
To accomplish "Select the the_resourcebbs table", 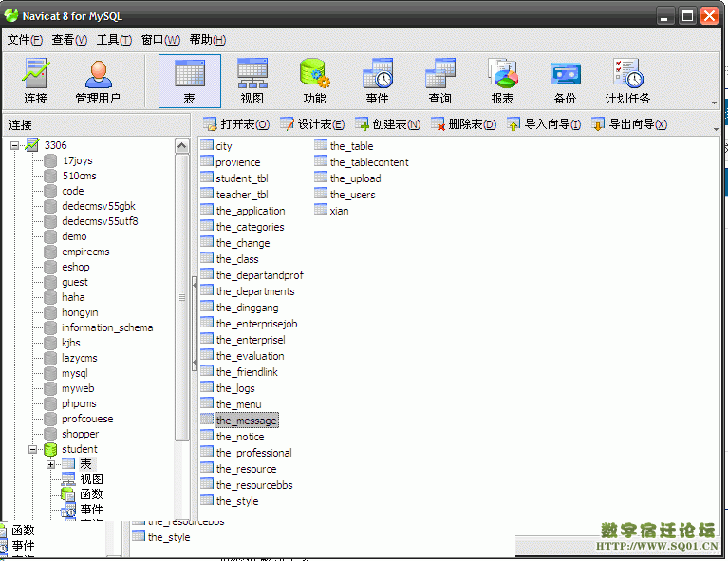I will 254,485.
